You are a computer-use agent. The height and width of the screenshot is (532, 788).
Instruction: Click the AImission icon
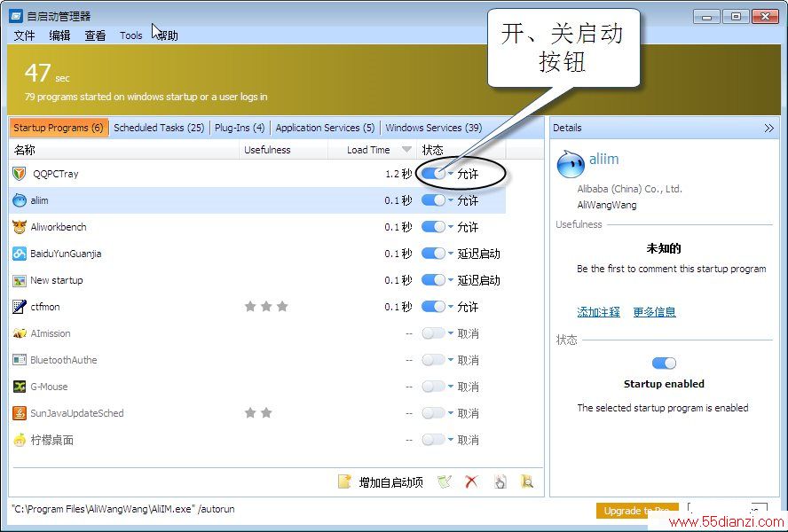click(20, 333)
